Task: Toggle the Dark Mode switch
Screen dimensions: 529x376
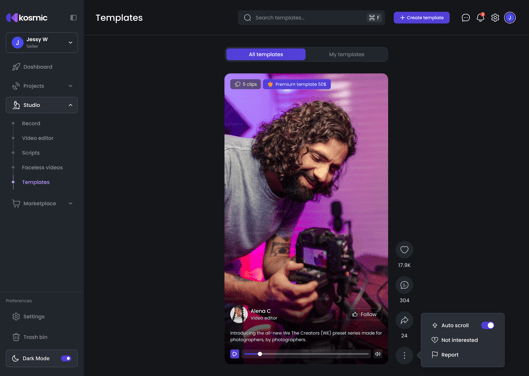Action: 66,358
